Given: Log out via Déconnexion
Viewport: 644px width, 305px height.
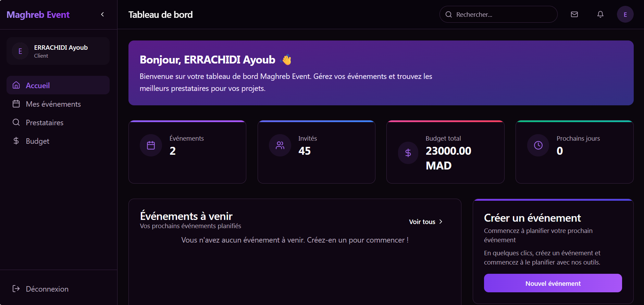Looking at the screenshot, I should tap(47, 289).
